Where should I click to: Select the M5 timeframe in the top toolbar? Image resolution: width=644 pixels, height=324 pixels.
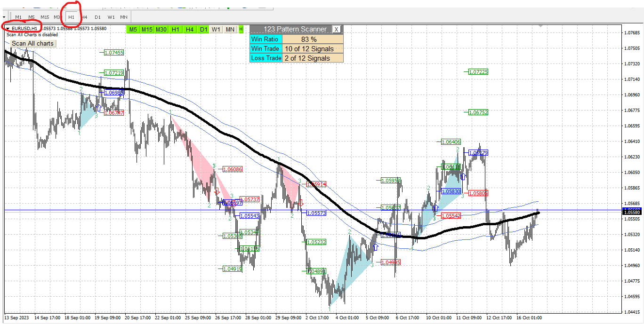[x=32, y=17]
